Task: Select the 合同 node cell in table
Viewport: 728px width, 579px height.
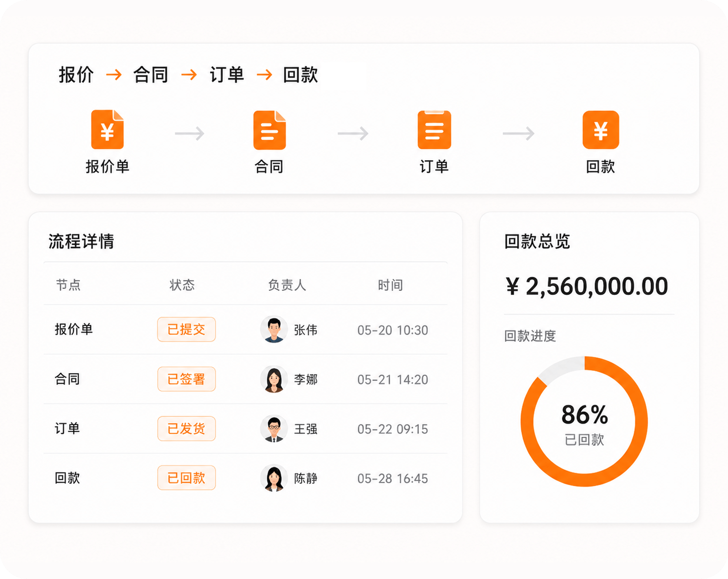Action: pyautogui.click(x=67, y=379)
